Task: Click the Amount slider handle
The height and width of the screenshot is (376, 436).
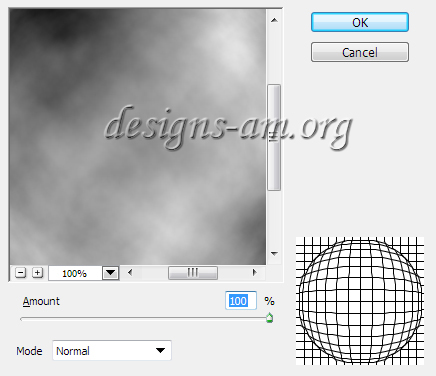Action: pos(269,318)
